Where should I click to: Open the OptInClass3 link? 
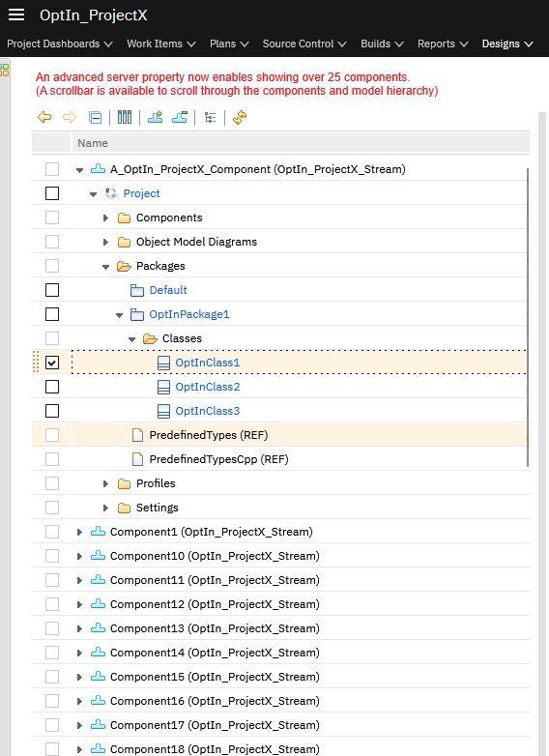[208, 411]
